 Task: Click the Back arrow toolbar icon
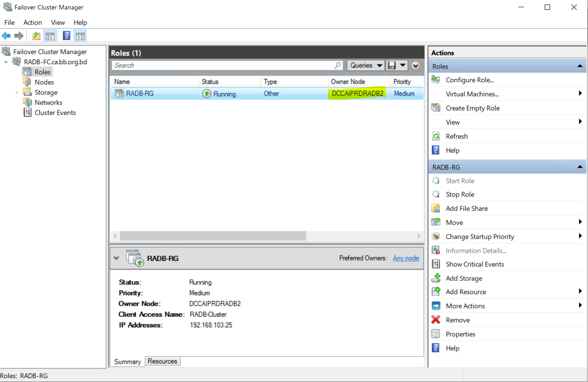(6, 36)
